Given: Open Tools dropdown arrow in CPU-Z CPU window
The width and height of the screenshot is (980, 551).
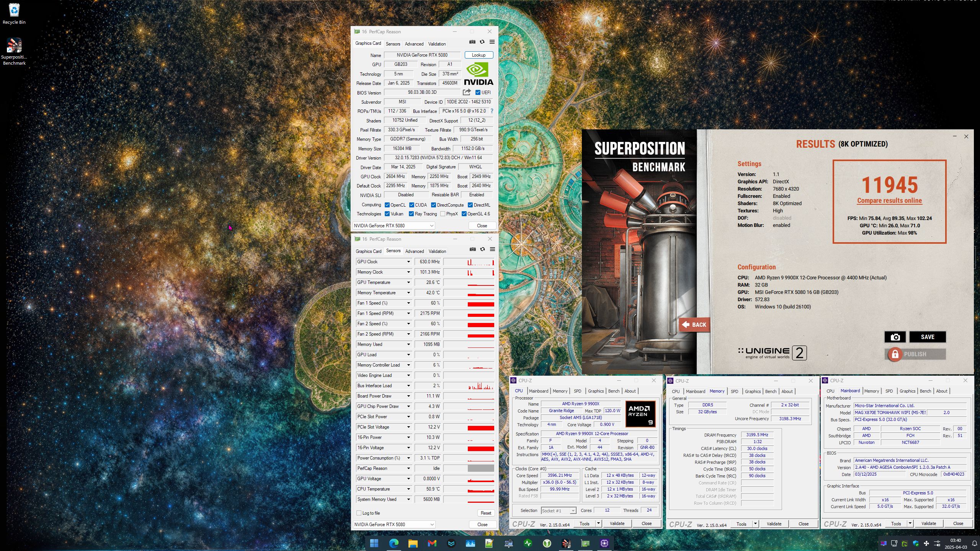Looking at the screenshot, I should click(x=598, y=523).
